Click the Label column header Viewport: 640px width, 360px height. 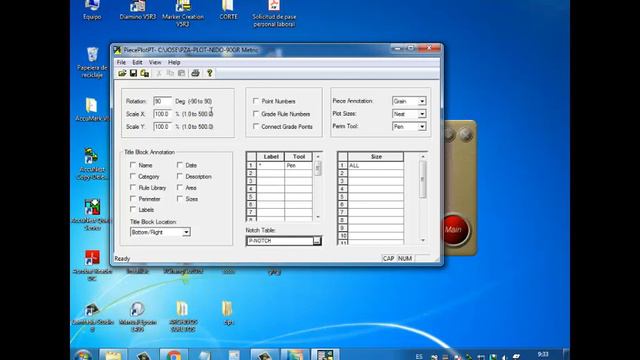click(x=271, y=157)
